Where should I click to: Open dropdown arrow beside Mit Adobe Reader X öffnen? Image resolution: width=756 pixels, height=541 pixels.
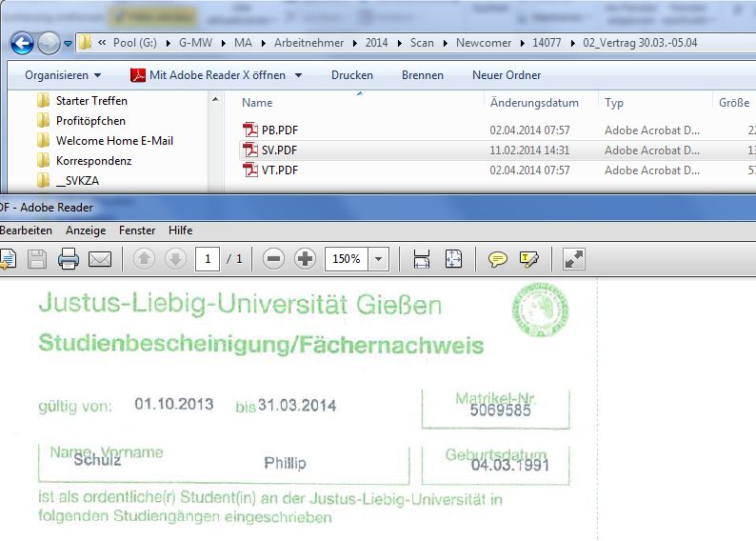[x=298, y=75]
